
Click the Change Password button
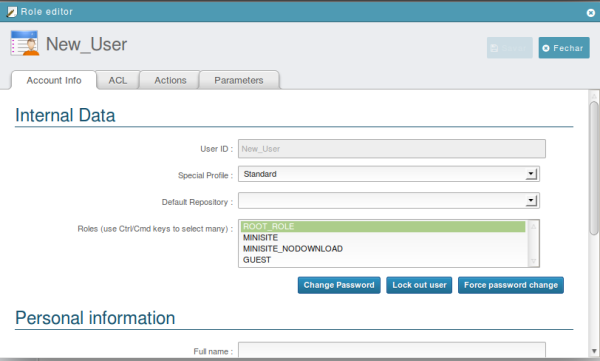(339, 285)
